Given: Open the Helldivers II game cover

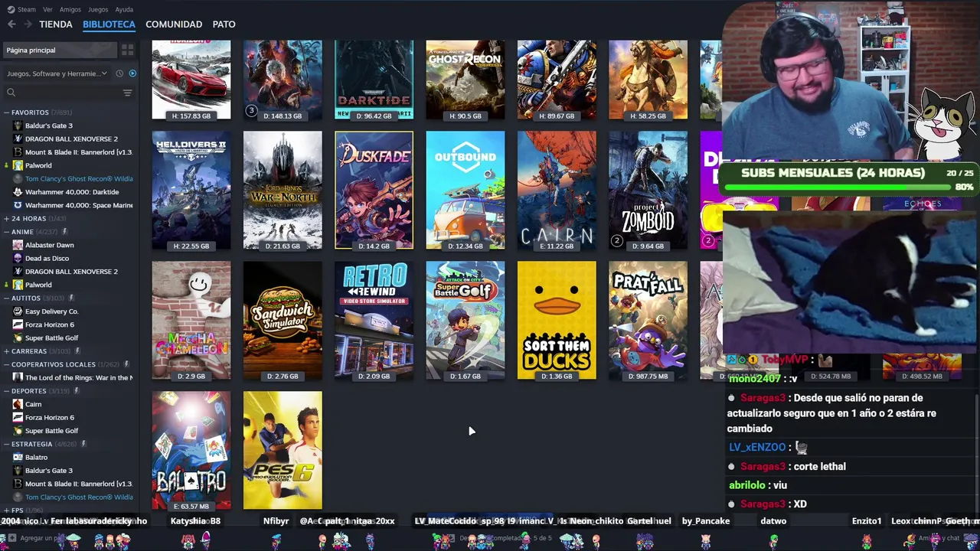Looking at the screenshot, I should point(191,190).
